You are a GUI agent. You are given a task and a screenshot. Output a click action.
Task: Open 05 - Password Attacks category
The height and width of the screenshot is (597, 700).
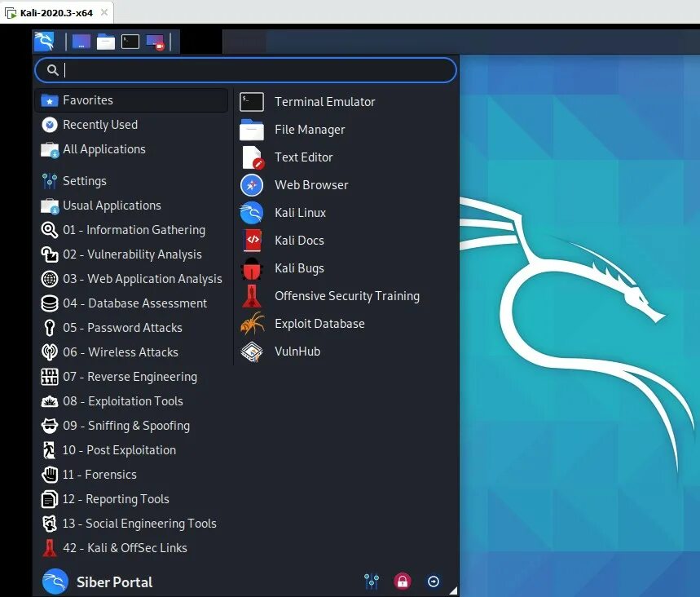click(132, 328)
